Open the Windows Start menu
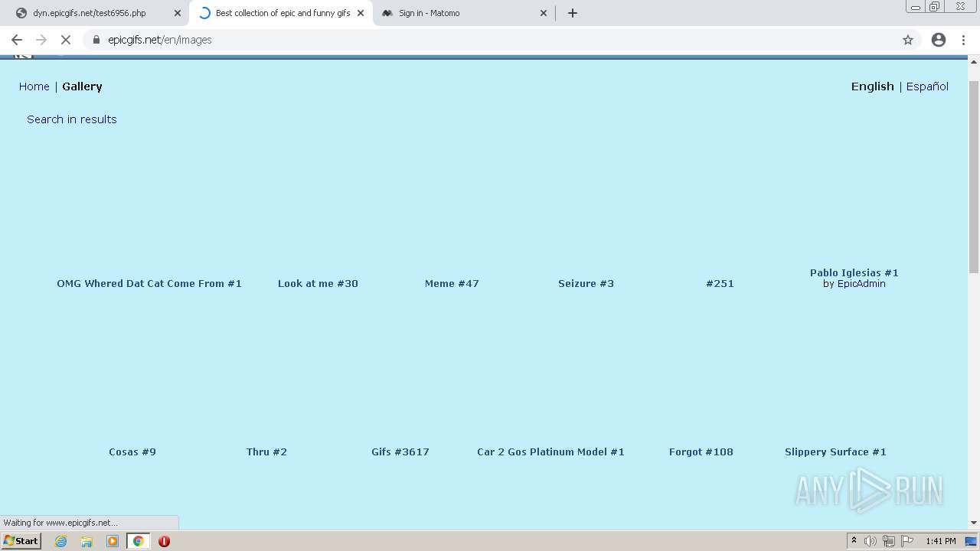Image resolution: width=980 pixels, height=551 pixels. point(21,541)
